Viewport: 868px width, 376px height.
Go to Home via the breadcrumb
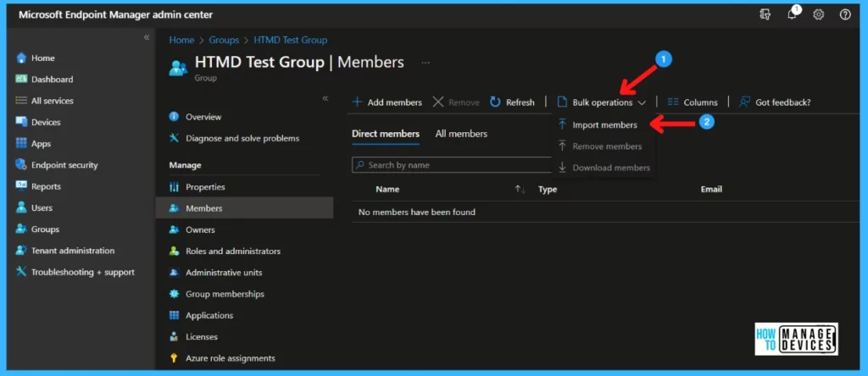181,40
